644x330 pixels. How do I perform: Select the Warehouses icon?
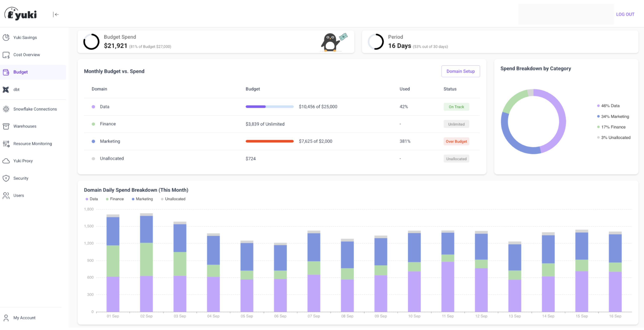coord(6,126)
